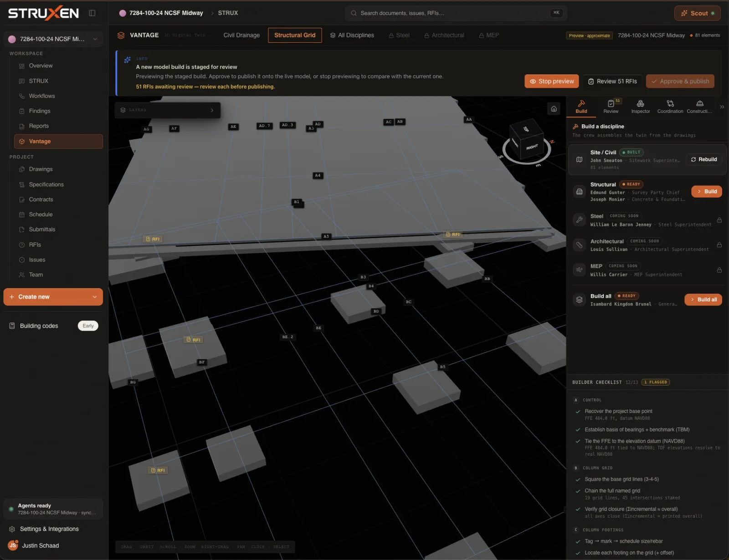Select grid label A4 in viewport
729x560 pixels.
click(x=318, y=175)
